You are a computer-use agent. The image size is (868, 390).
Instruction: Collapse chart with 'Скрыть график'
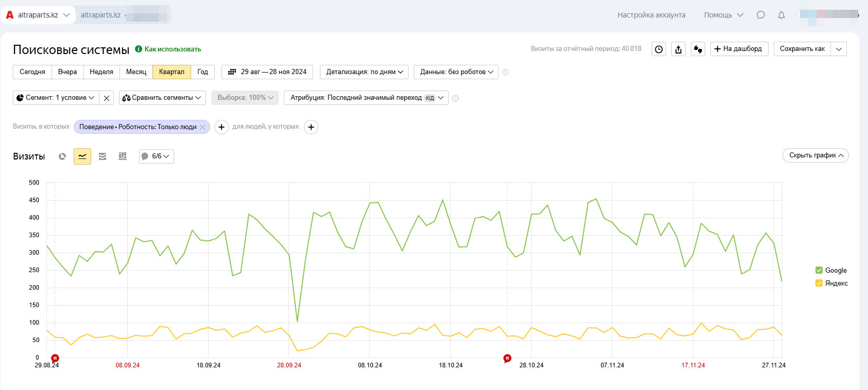click(815, 155)
